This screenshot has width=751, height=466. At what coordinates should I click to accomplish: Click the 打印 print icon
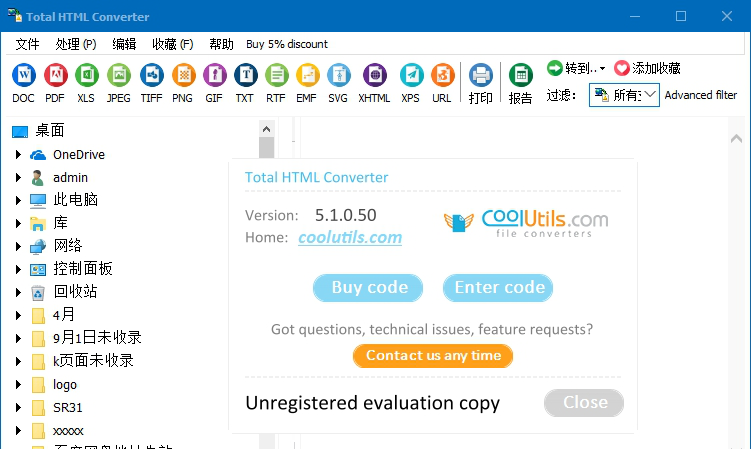click(480, 75)
